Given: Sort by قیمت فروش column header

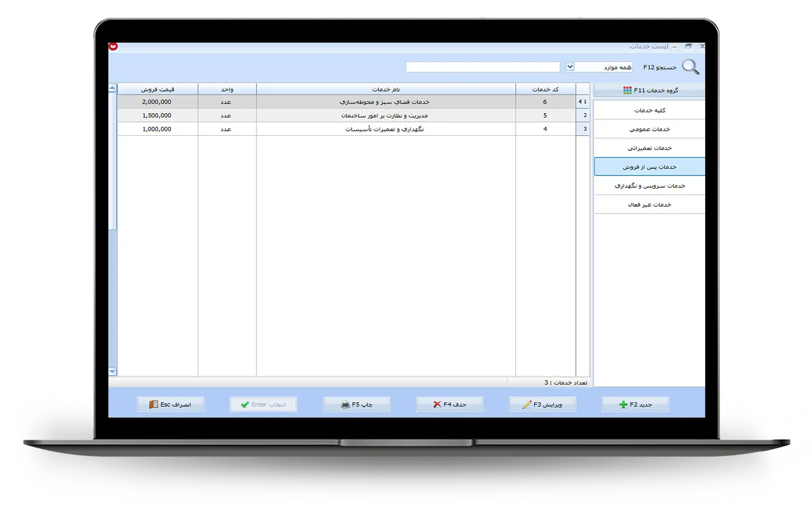Looking at the screenshot, I should (x=158, y=89).
